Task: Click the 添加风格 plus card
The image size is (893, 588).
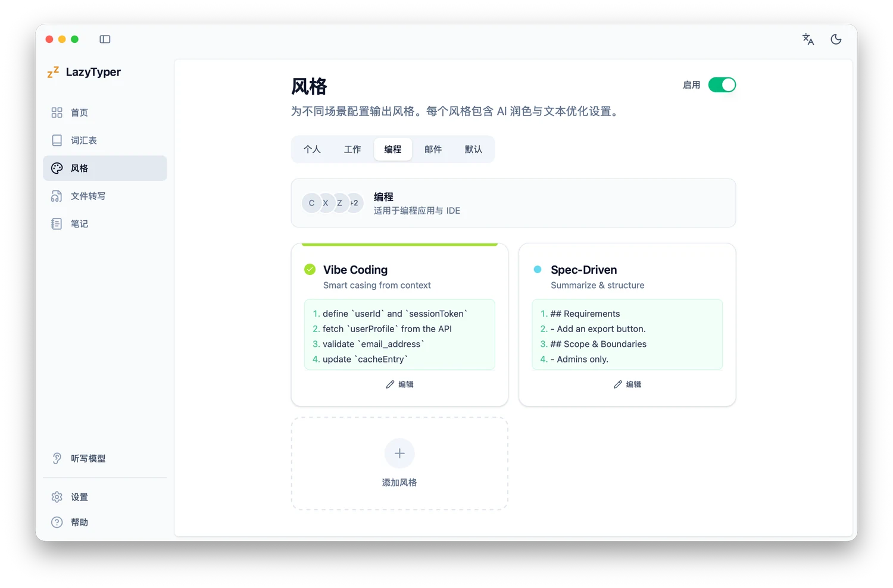Action: click(399, 464)
